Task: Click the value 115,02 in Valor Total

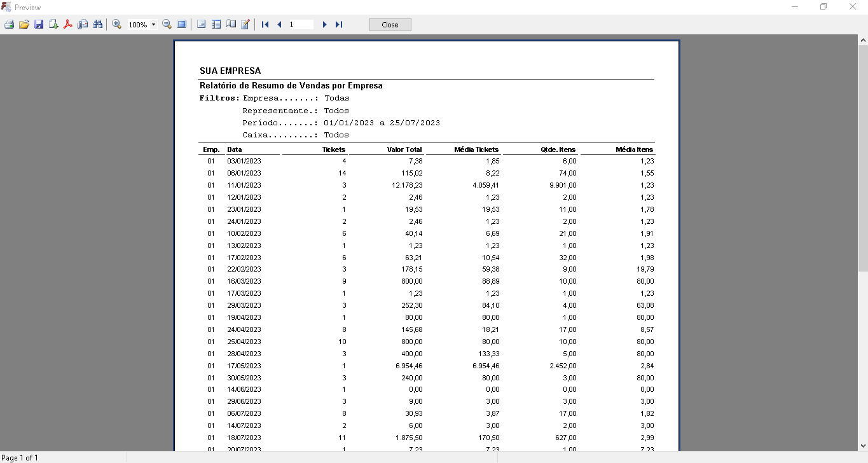Action: 412,174
